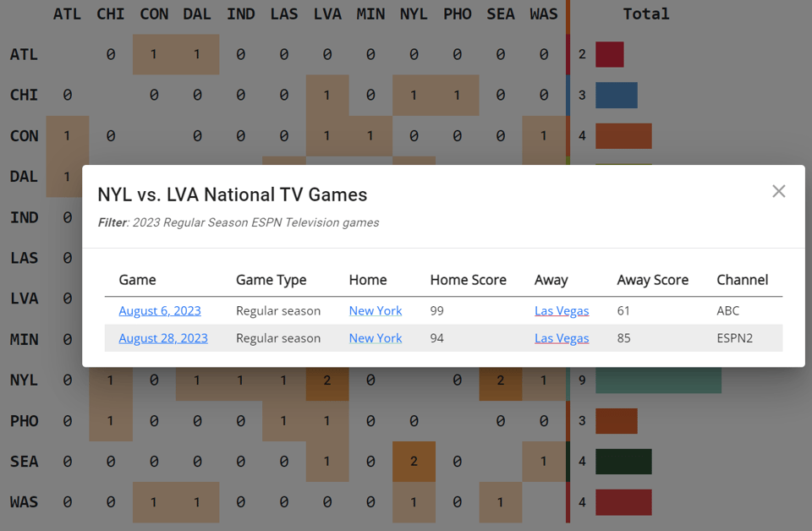
Task: Click the Las Vegas link in the ABC row
Action: (x=562, y=310)
